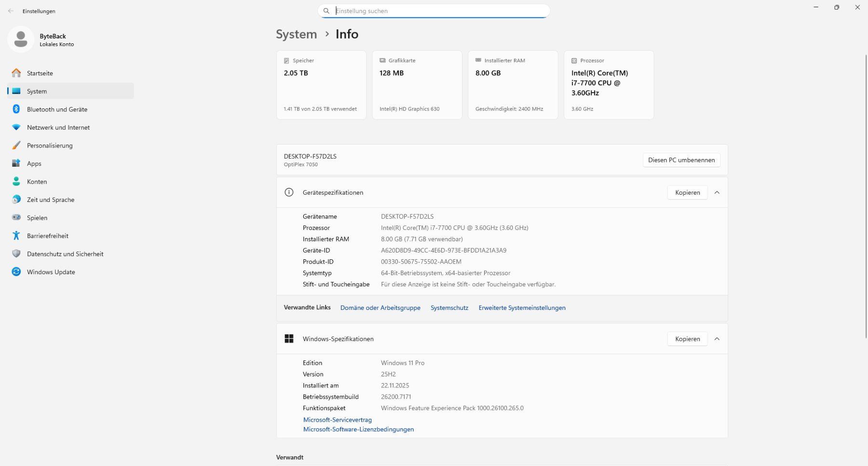Click the back arrow in Einstellungen header
Image resolution: width=868 pixels, height=466 pixels.
tap(11, 11)
